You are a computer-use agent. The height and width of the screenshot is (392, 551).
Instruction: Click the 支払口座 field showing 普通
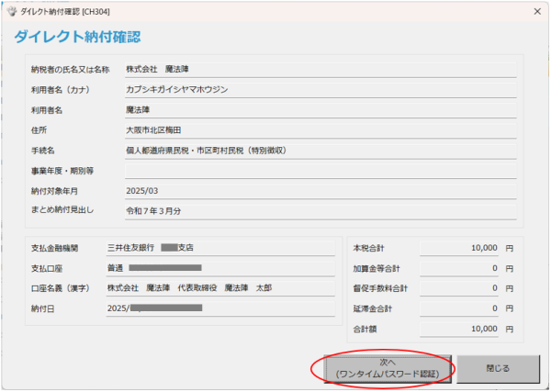[220, 267]
